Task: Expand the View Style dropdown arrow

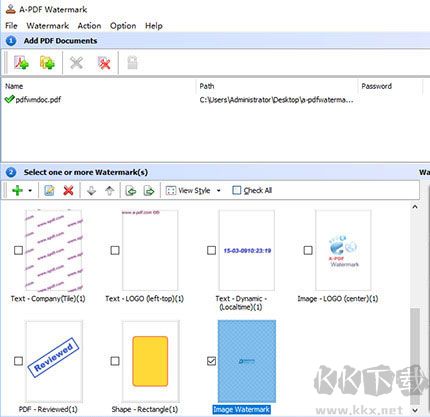Action: 219,191
